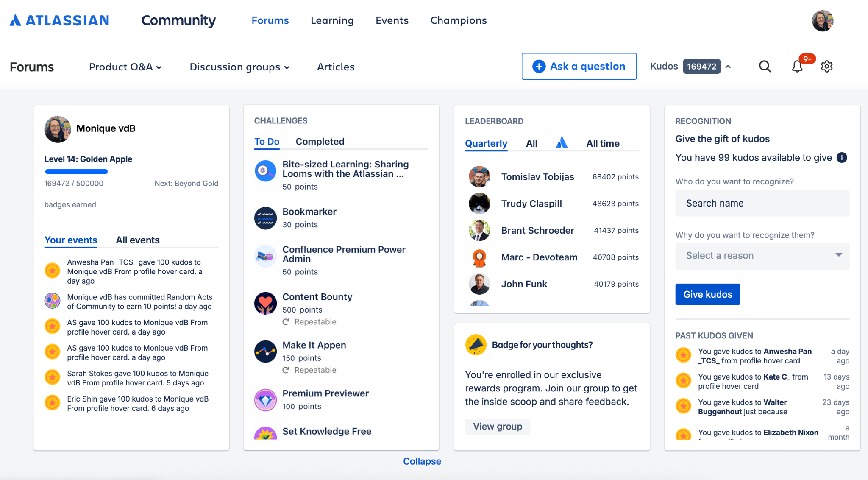Click the Level 14 progress bar
The image size is (868, 480).
pyautogui.click(x=76, y=171)
